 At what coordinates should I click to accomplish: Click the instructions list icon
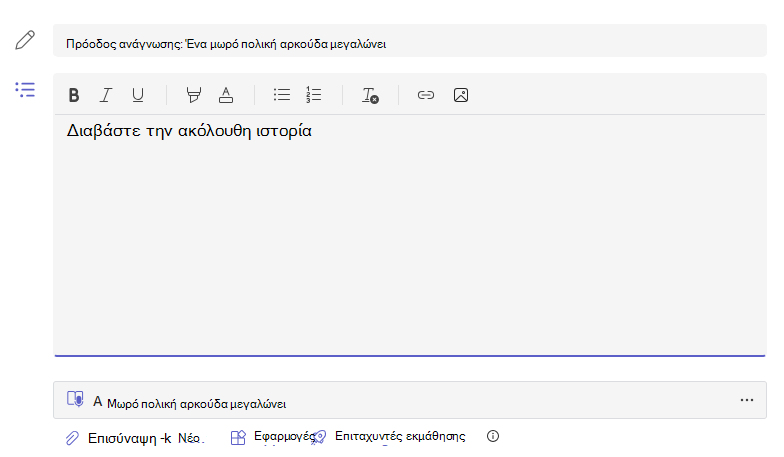click(25, 90)
